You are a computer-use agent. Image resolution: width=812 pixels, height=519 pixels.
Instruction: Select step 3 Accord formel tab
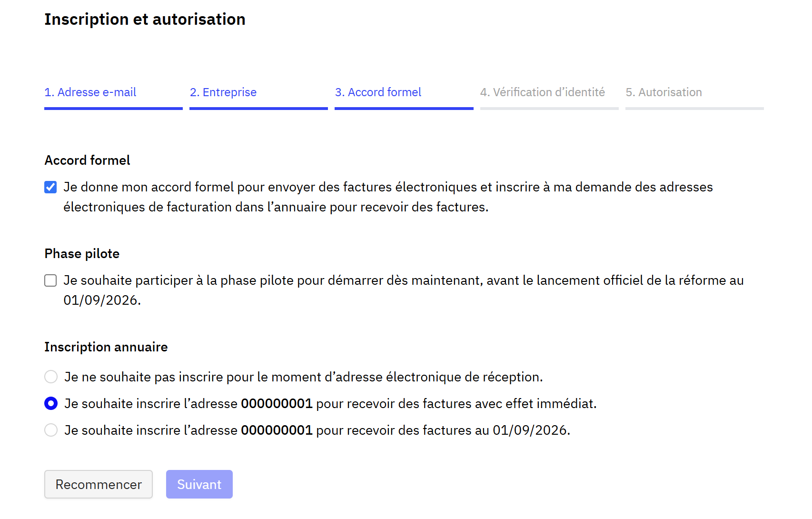click(404, 95)
